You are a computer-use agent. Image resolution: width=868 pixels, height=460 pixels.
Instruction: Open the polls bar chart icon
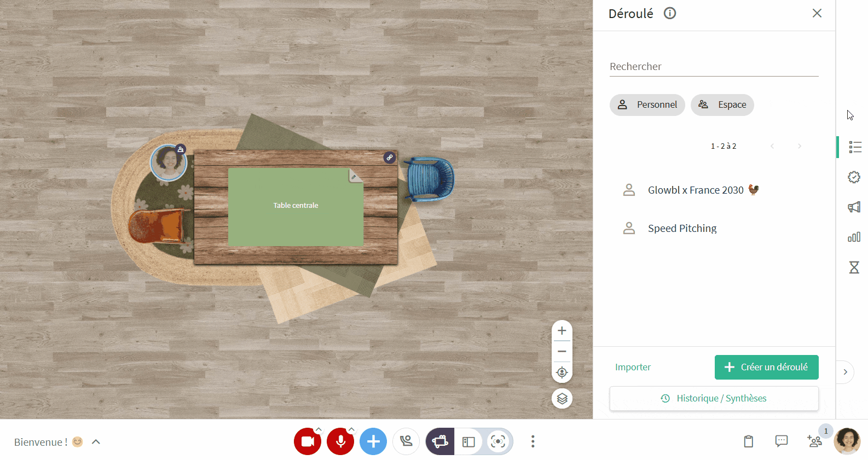854,237
